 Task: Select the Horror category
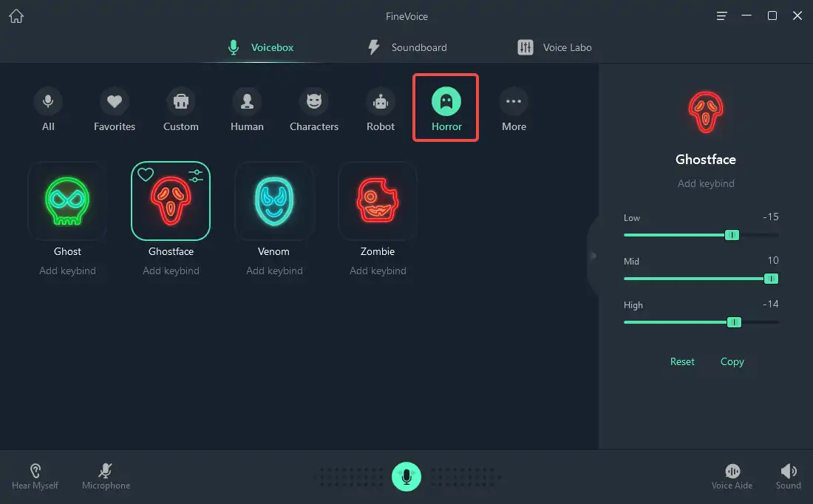click(446, 108)
